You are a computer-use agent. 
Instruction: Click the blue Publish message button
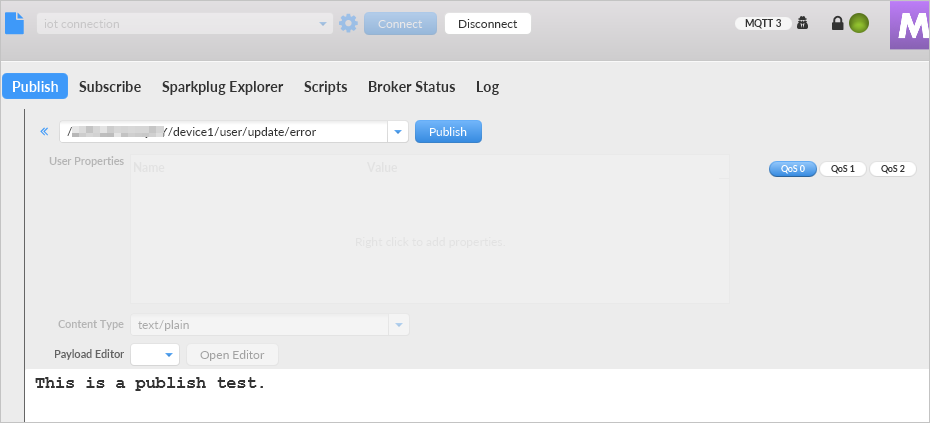point(448,132)
